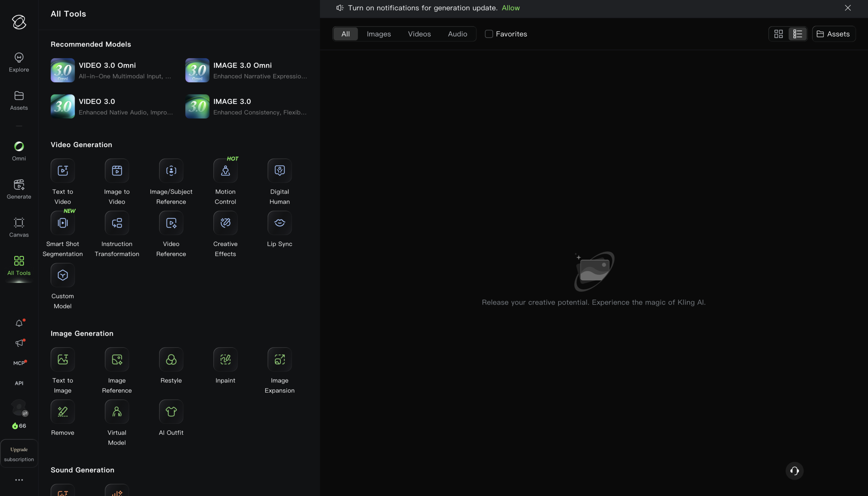
Task: Open the Digital Human tool
Action: click(280, 182)
